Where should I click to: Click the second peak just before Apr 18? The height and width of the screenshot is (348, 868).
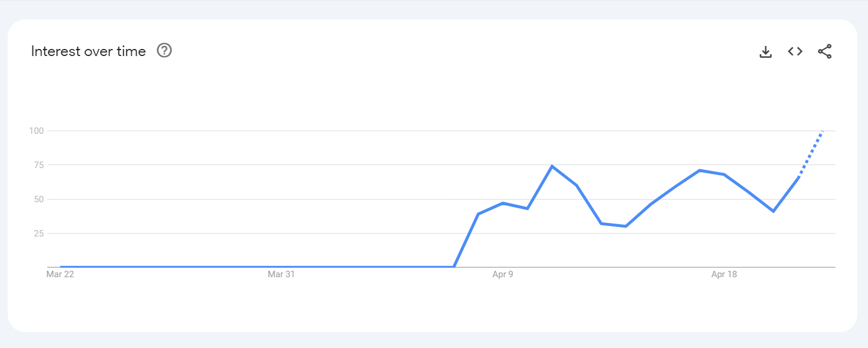pyautogui.click(x=699, y=170)
